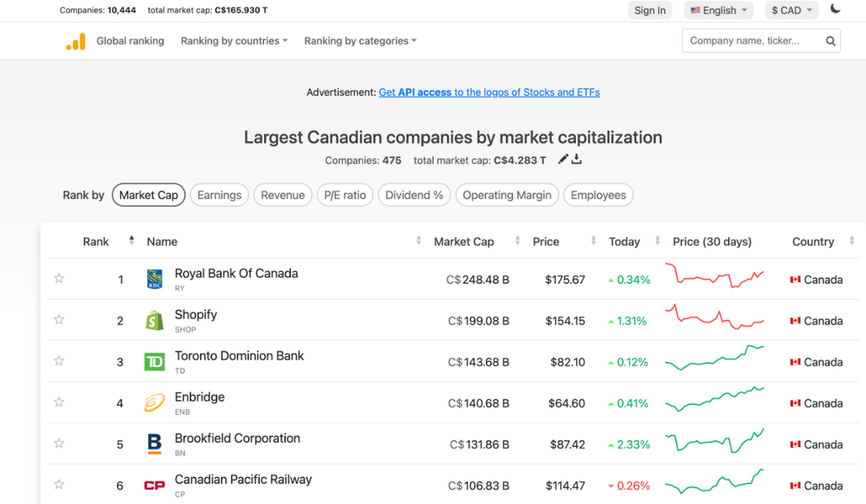Click the Canadian Pacific CP logo
Screen dimensions: 866x504
155,485
